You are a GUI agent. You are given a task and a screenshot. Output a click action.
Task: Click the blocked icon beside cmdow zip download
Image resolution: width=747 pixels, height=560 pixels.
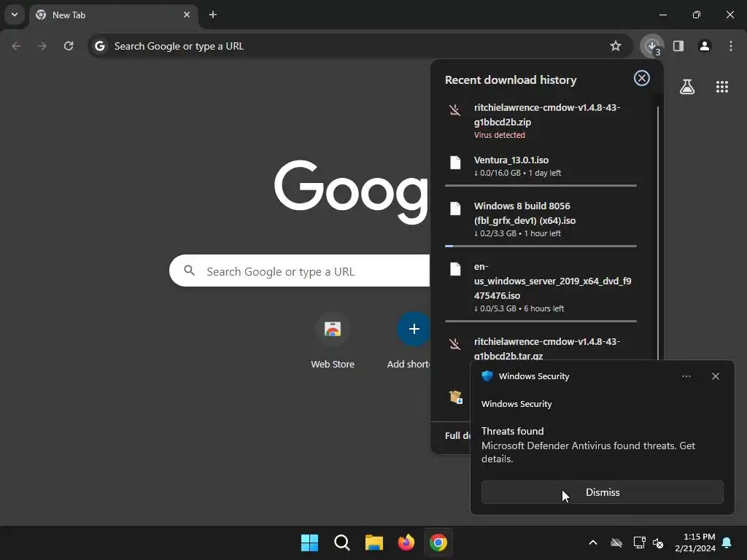pos(455,110)
